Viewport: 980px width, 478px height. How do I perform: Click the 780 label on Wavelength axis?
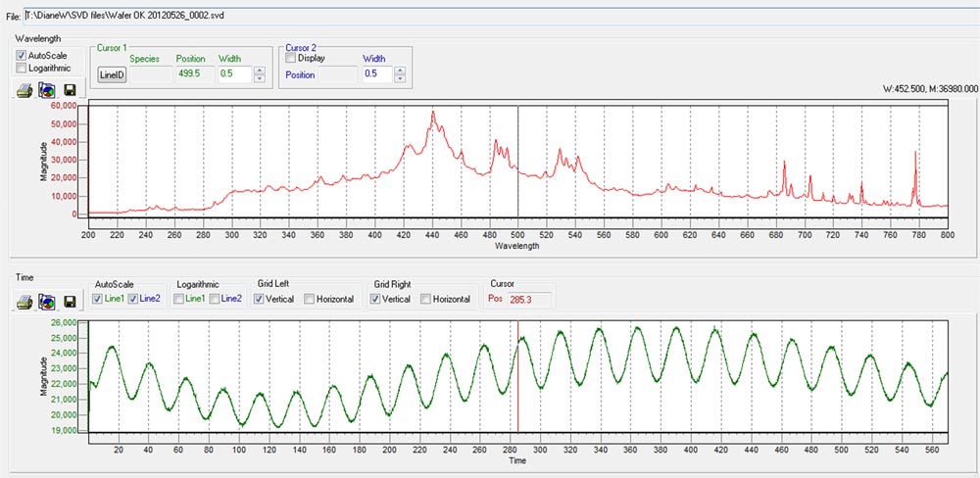919,234
